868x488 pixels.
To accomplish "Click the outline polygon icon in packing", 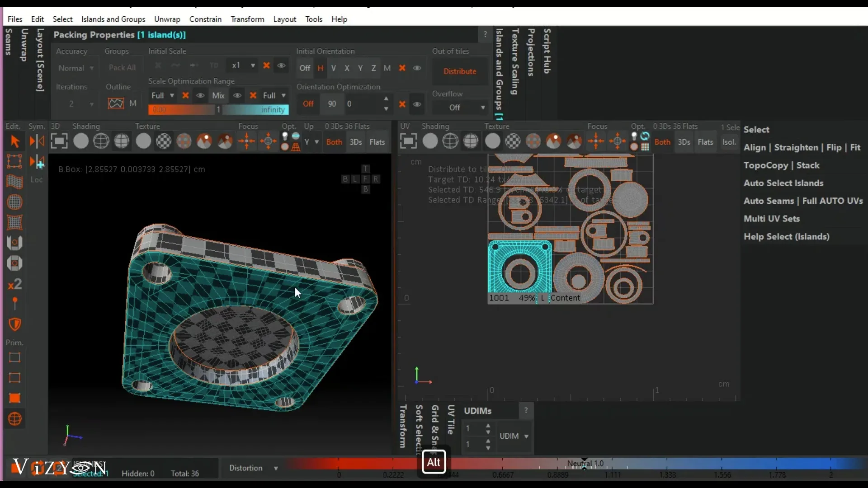I will [x=116, y=103].
